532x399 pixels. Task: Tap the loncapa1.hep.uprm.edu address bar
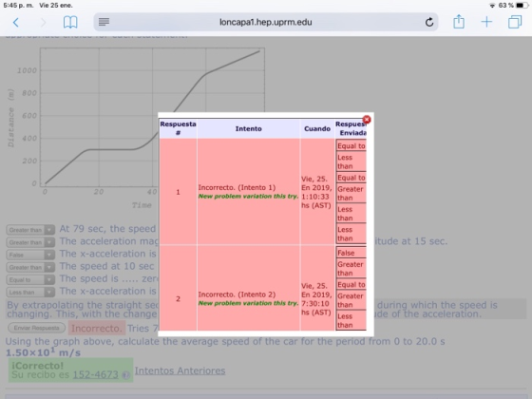(266, 22)
